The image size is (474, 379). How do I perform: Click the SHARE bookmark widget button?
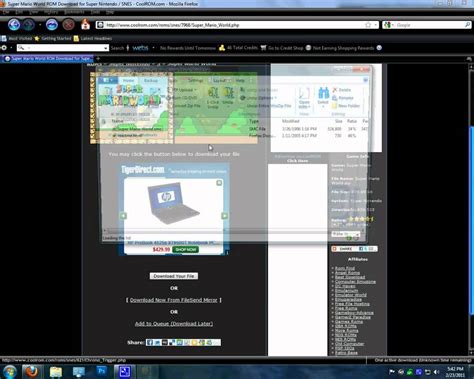[x=343, y=249]
